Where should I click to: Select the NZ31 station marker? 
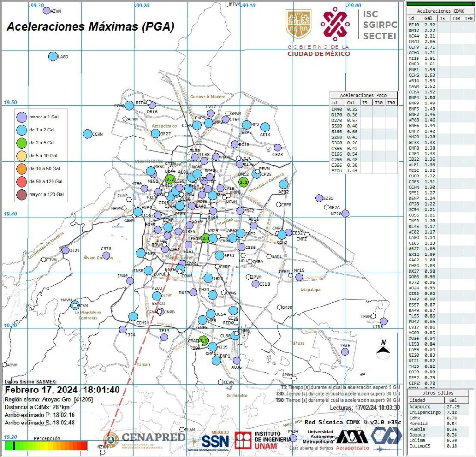[319, 198]
